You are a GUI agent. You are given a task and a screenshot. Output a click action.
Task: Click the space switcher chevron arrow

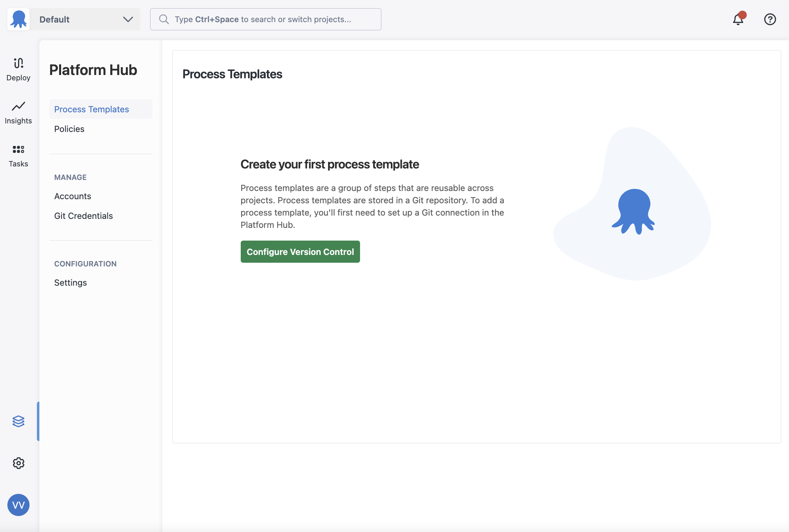128,19
